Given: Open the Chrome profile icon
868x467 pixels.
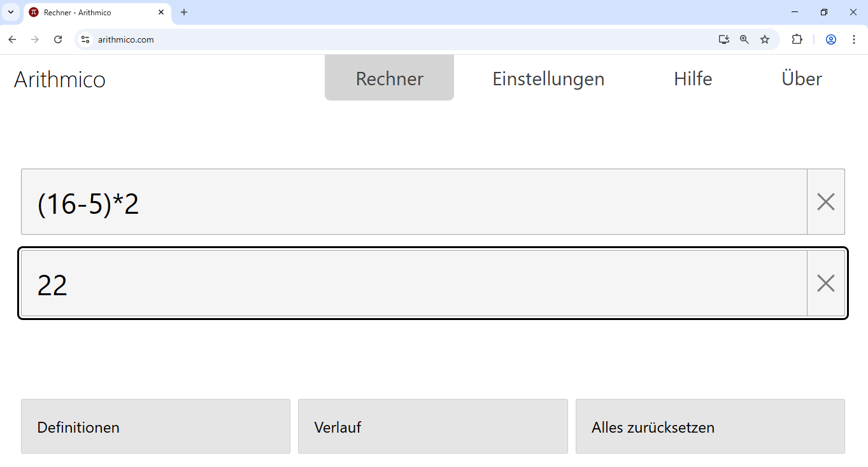Looking at the screenshot, I should click(831, 39).
